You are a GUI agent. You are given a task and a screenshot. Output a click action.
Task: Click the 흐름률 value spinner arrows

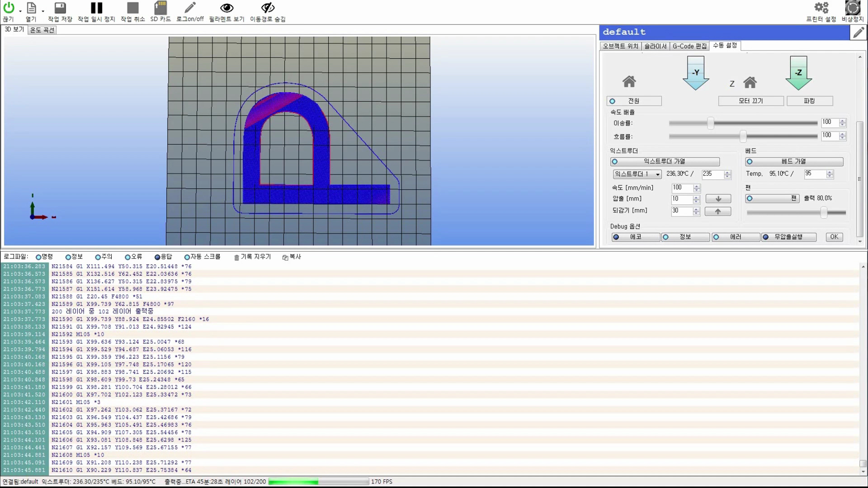point(842,136)
